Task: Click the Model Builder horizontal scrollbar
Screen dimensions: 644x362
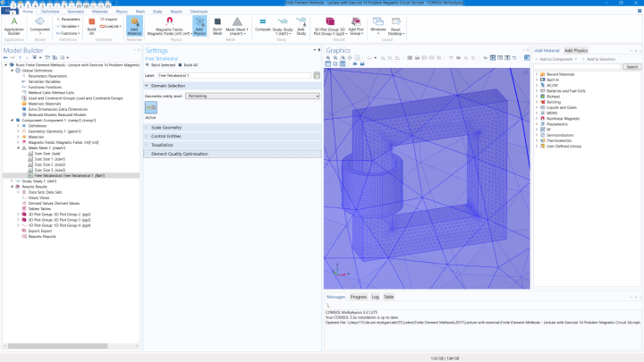Action: pyautogui.click(x=57, y=346)
